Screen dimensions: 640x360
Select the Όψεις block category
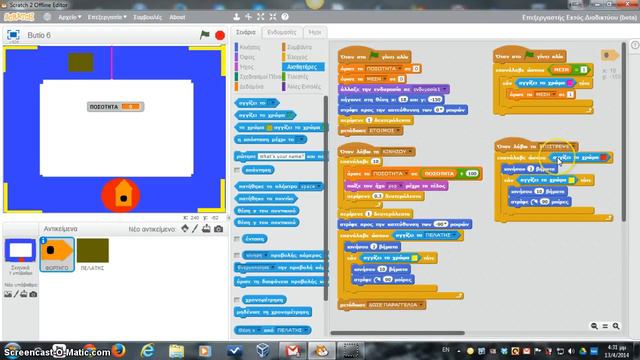pos(247,57)
